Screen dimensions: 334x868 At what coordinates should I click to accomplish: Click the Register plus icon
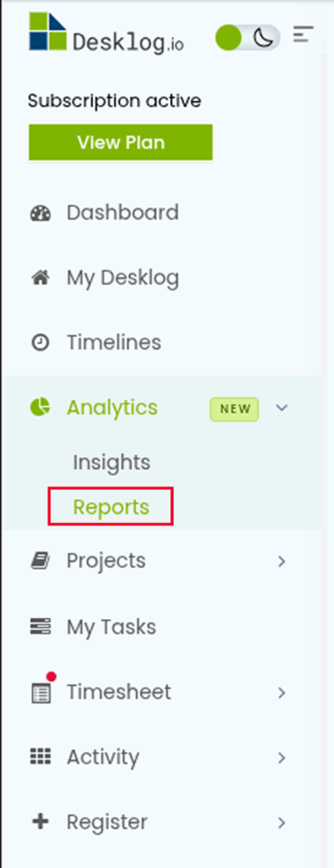click(x=40, y=821)
